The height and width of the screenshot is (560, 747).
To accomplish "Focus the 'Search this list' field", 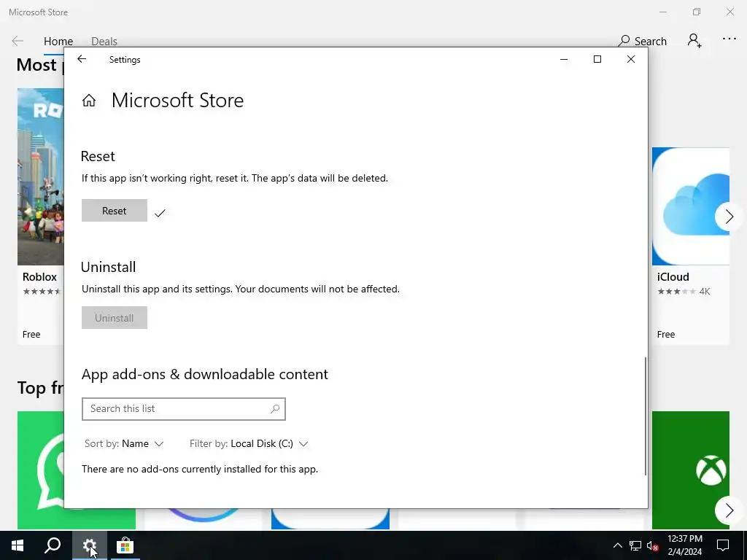I will (x=183, y=409).
